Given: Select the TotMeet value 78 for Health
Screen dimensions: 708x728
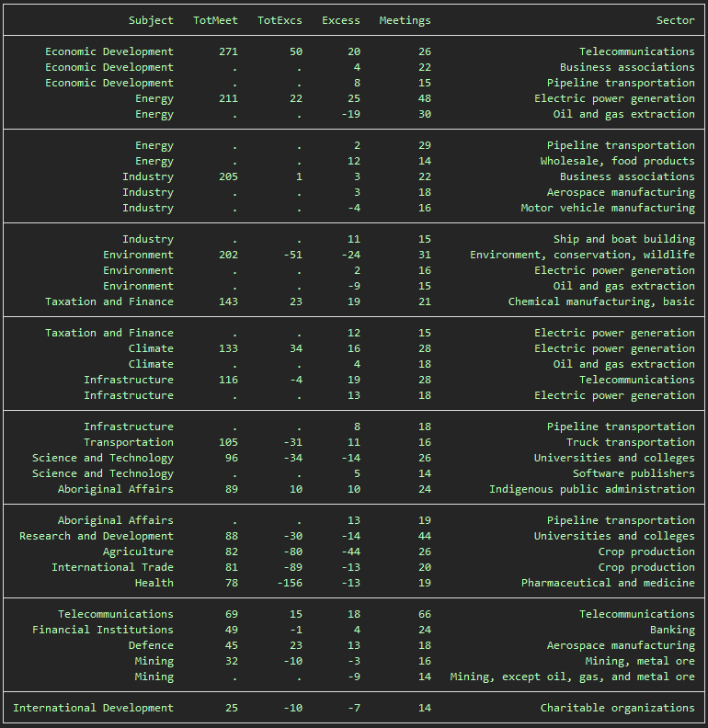Looking at the screenshot, I should [x=232, y=583].
